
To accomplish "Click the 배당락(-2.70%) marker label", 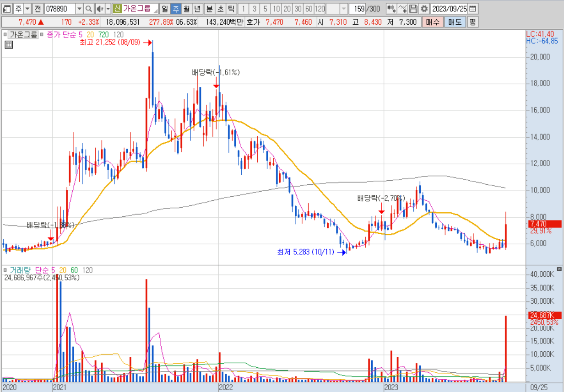I will click(x=381, y=198).
